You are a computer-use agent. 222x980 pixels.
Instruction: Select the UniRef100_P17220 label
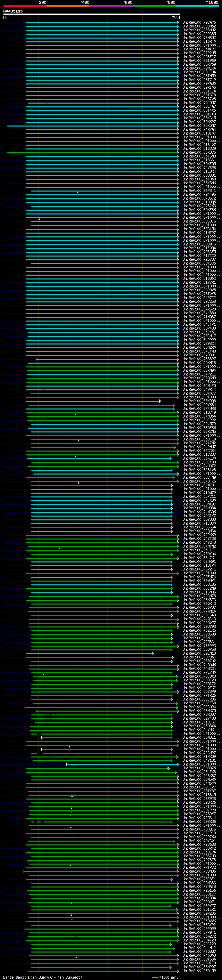(199, 256)
